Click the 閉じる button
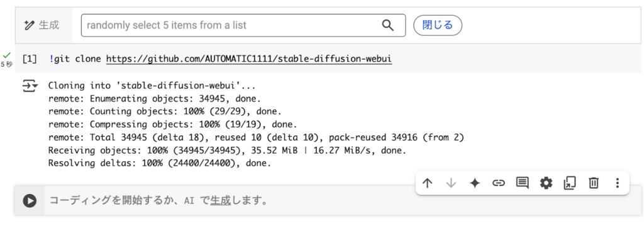 coord(438,25)
